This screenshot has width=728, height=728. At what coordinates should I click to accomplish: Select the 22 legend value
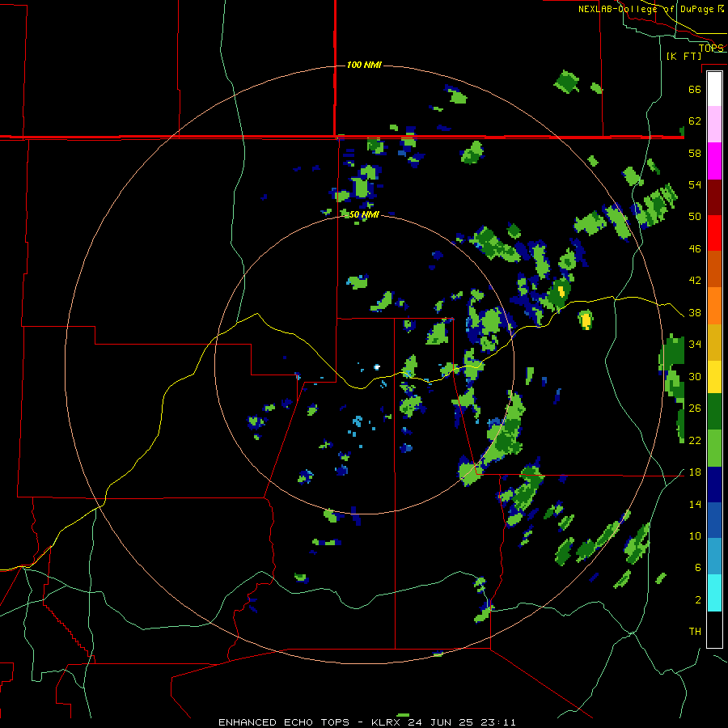tap(695, 440)
